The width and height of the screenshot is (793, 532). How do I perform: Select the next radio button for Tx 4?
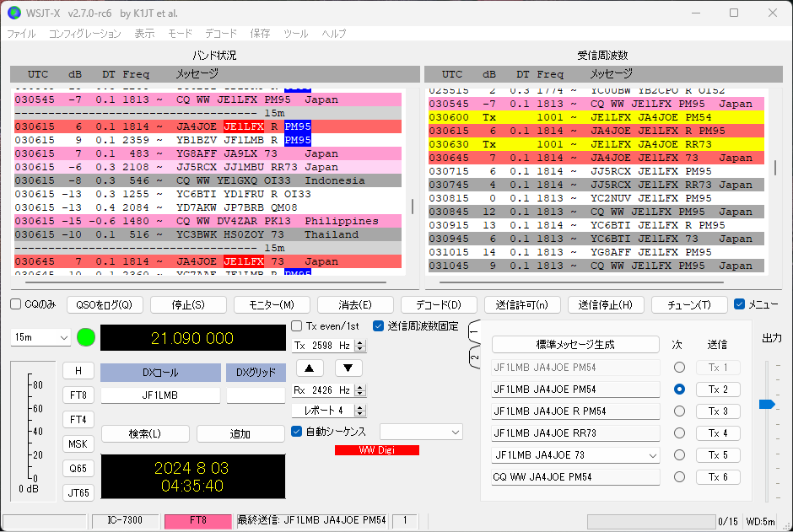tap(679, 433)
